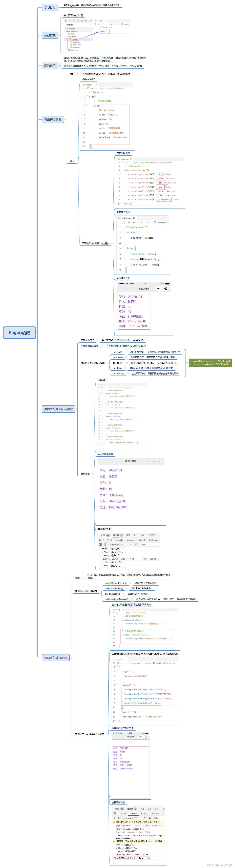Collapse the index folder in the file explorer
Image resolution: width=235 pixels, height=868 pixels.
coord(68,36)
